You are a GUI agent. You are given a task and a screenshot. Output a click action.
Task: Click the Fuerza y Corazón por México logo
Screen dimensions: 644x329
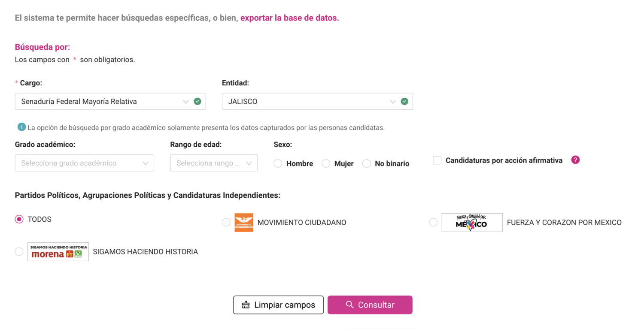tap(472, 223)
